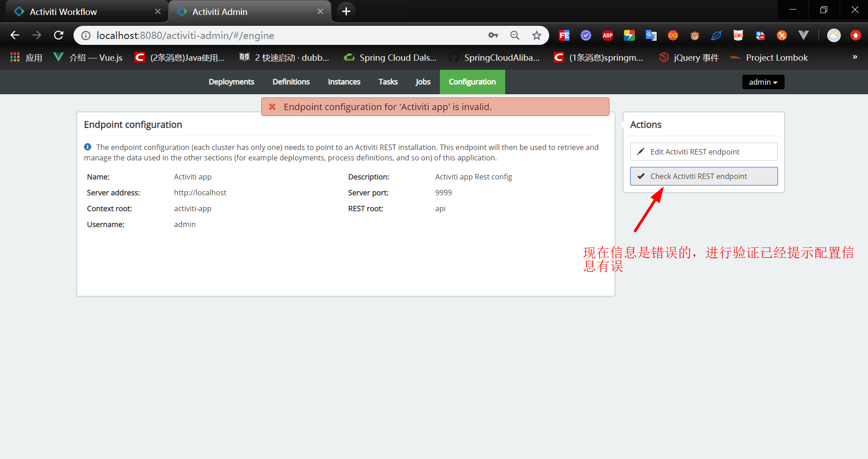Click the blue feather extension icon
868x459 pixels.
[716, 35]
